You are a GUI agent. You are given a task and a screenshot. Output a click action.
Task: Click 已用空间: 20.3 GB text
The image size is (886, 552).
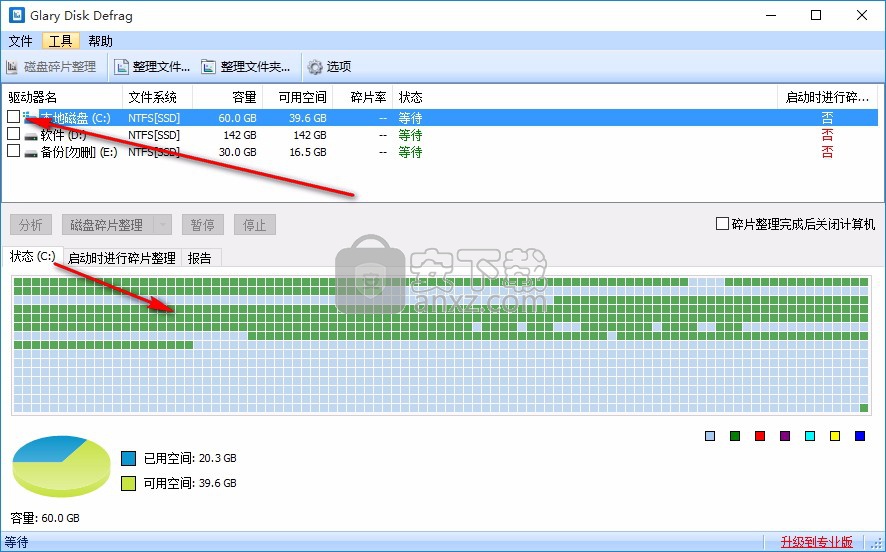click(x=190, y=458)
